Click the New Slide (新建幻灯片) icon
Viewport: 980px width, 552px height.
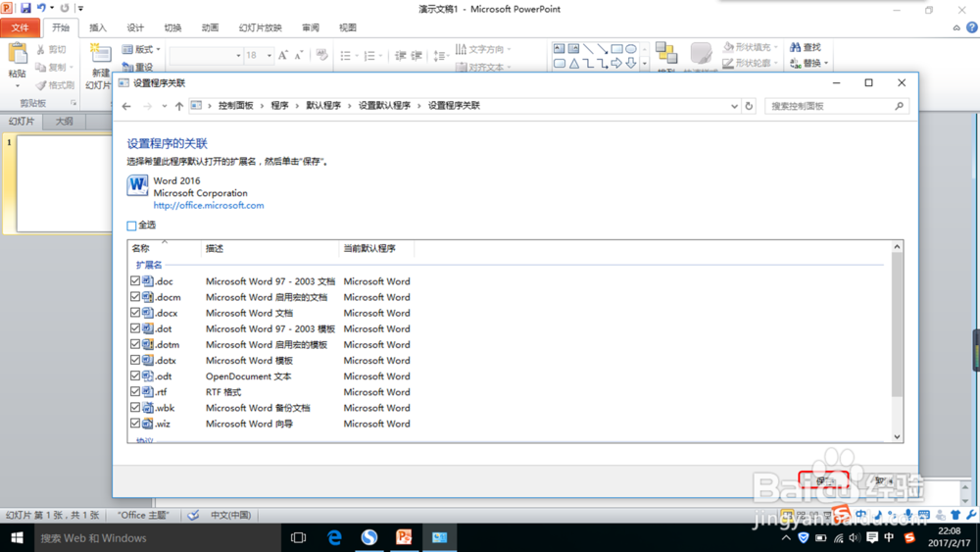pyautogui.click(x=100, y=54)
